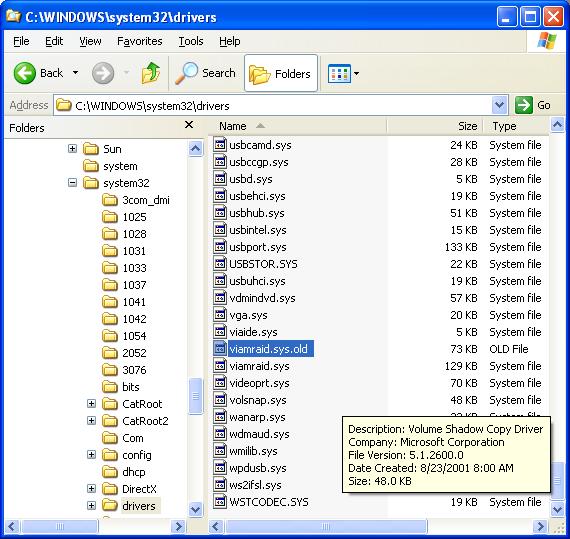570x539 pixels.
Task: Click the vga.sys file icon
Action: pos(220,315)
